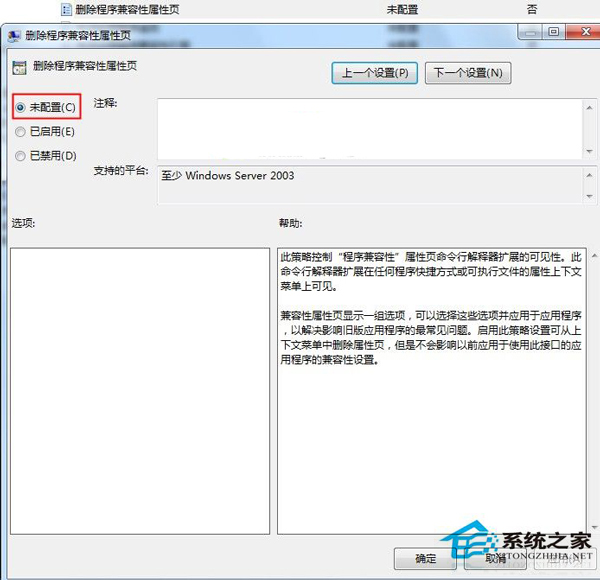The image size is (600, 580).
Task: Maximize the policy dialog window
Action: pos(553,32)
